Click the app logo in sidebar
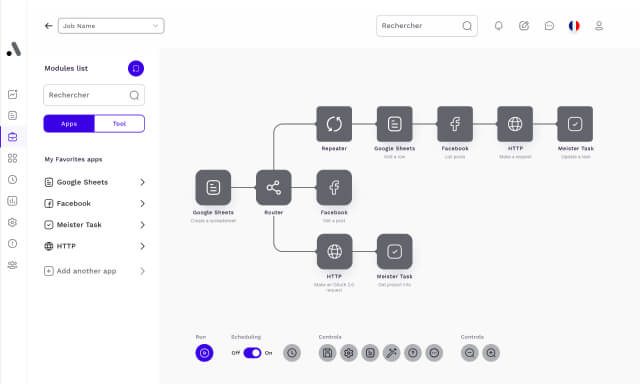Screen dimensions: 640x384 click(x=14, y=49)
